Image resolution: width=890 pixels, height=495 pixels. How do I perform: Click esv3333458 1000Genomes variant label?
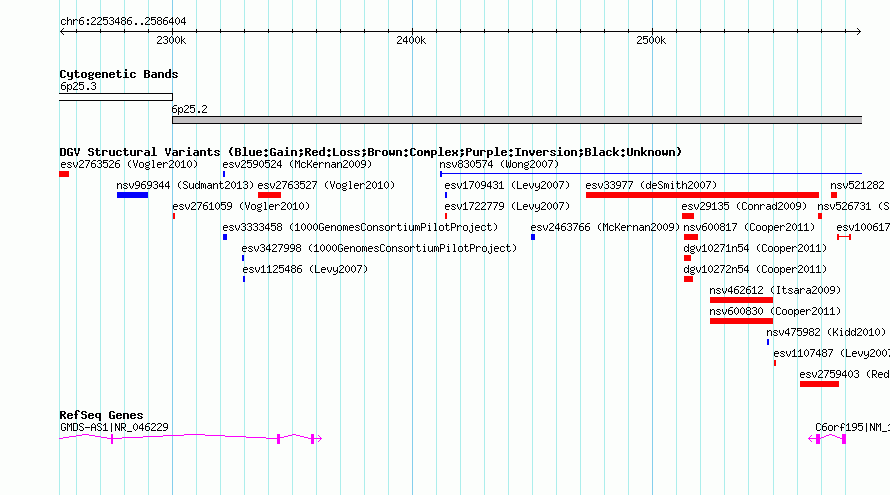tap(360, 228)
